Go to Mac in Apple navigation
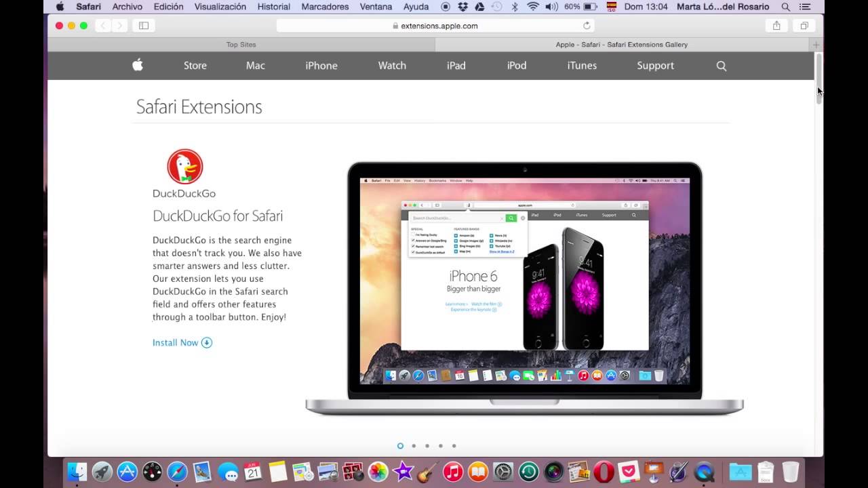Image resolution: width=868 pixels, height=488 pixels. pyautogui.click(x=256, y=66)
